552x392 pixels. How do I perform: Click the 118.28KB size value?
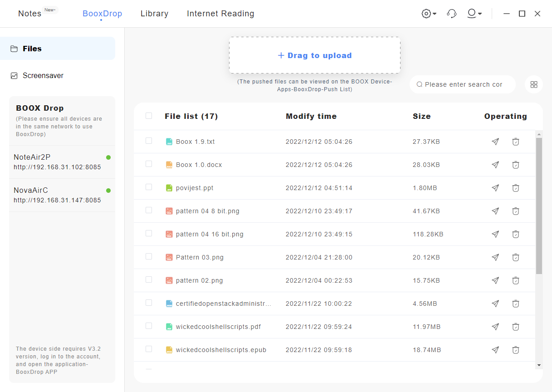click(428, 234)
